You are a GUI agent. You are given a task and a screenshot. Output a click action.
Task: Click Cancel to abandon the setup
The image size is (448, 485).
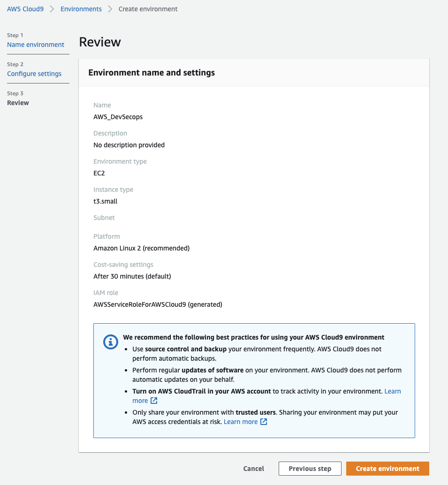tap(253, 468)
